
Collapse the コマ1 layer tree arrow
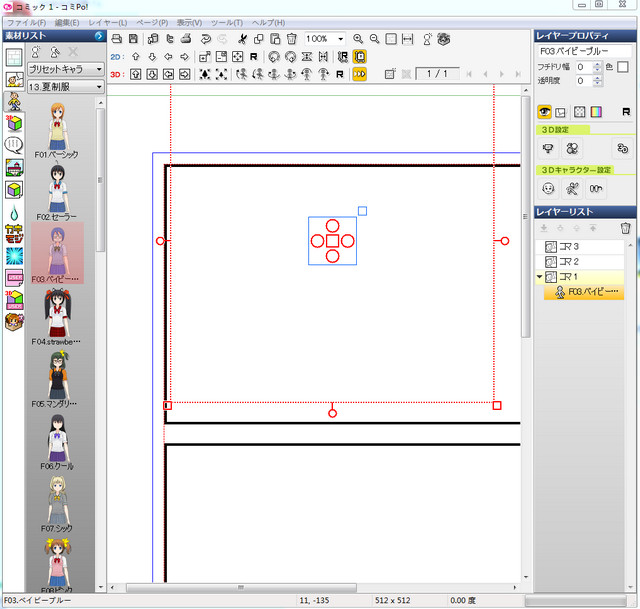click(541, 276)
